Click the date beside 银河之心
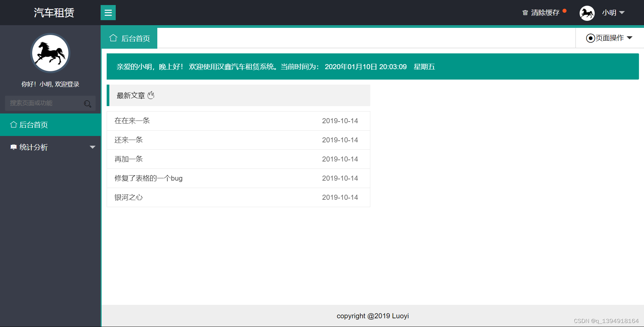644x327 pixels. 340,197
